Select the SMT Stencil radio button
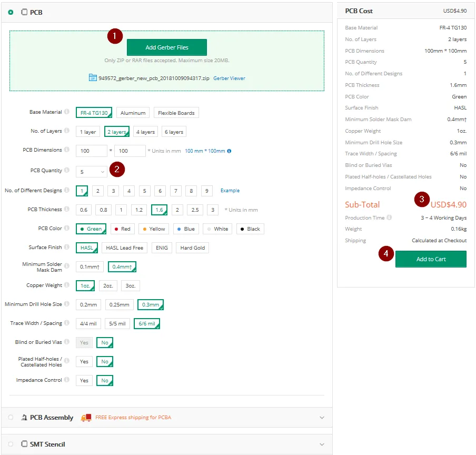The height and width of the screenshot is (455, 476). (x=11, y=444)
